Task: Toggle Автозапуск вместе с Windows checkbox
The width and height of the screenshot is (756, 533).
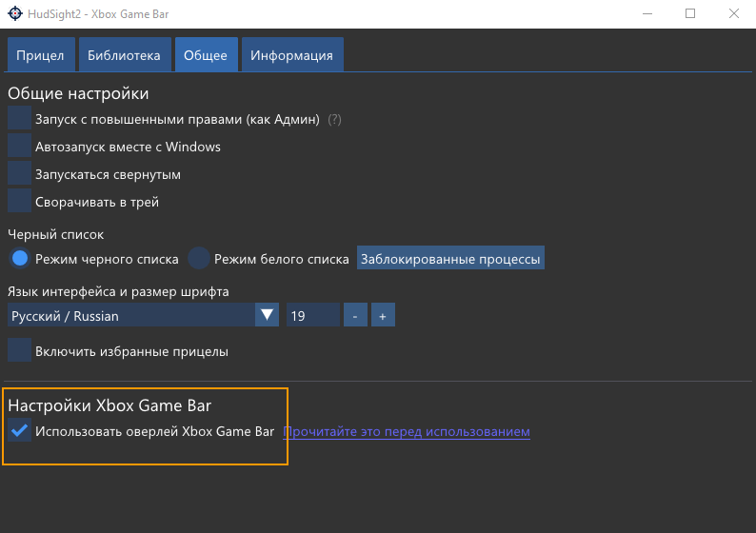Action: pyautogui.click(x=19, y=146)
